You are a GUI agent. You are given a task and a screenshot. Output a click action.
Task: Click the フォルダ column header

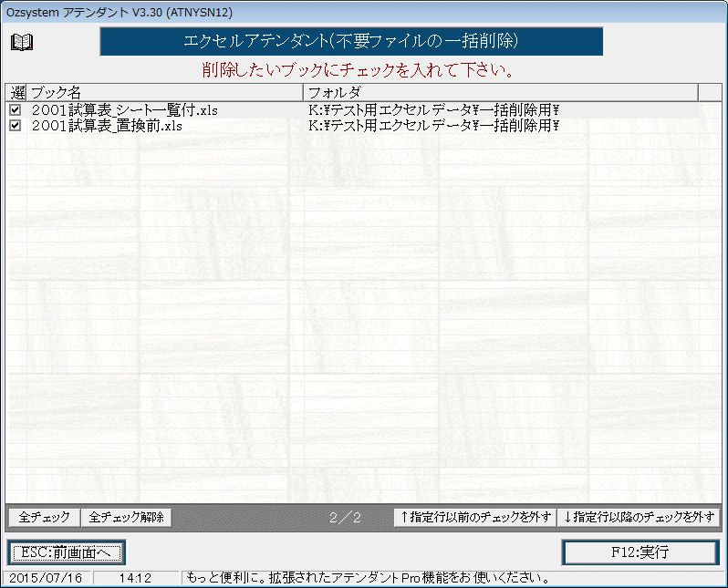[501, 92]
